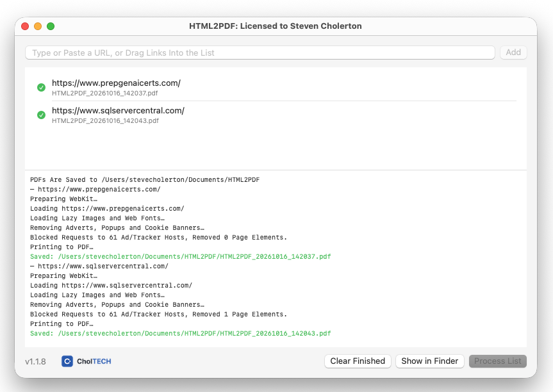Click the Show in Finder button
The image size is (553, 392).
tap(429, 361)
